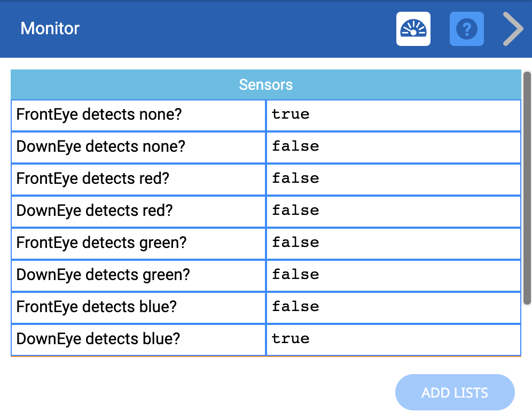Click 'DownEye detects blue?' sensor label
This screenshot has width=532, height=419.
coord(98,339)
